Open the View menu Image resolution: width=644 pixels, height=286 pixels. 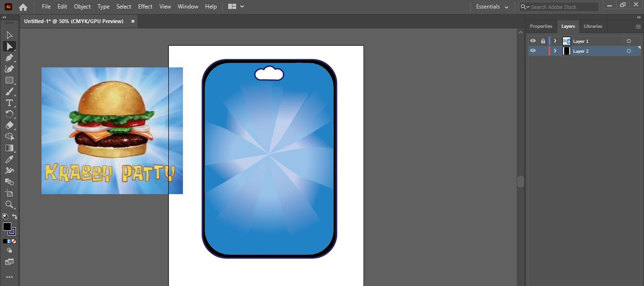[165, 7]
